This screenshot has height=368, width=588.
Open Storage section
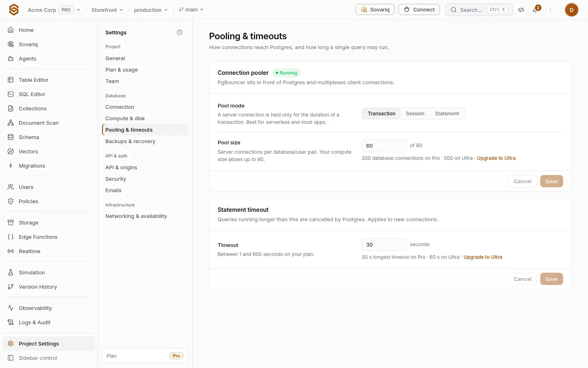pyautogui.click(x=49, y=222)
